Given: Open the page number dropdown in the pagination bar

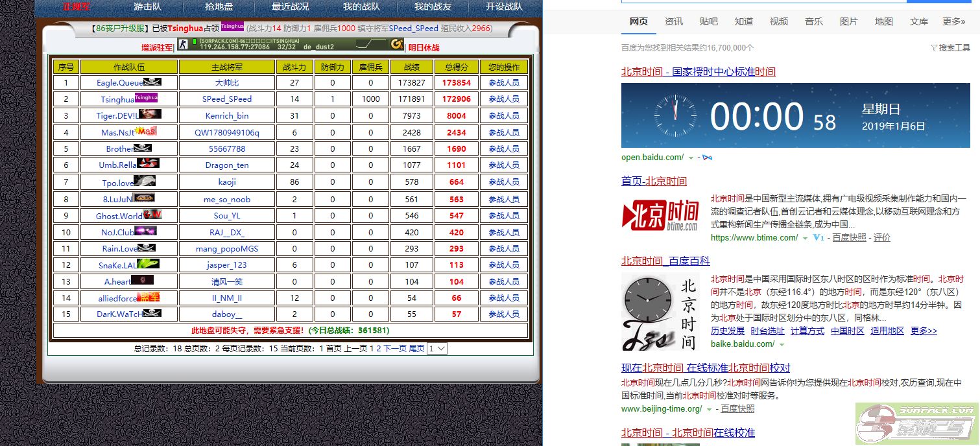Looking at the screenshot, I should (437, 348).
